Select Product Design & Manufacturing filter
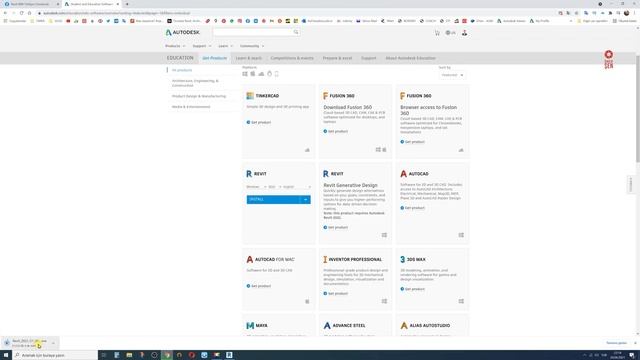Image resolution: width=640 pixels, height=360 pixels. [x=199, y=96]
